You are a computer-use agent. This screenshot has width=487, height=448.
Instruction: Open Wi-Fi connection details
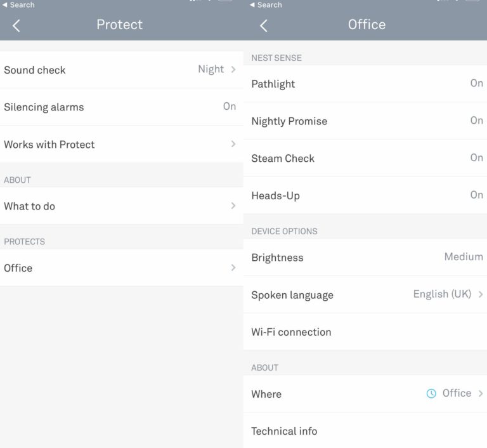(365, 332)
